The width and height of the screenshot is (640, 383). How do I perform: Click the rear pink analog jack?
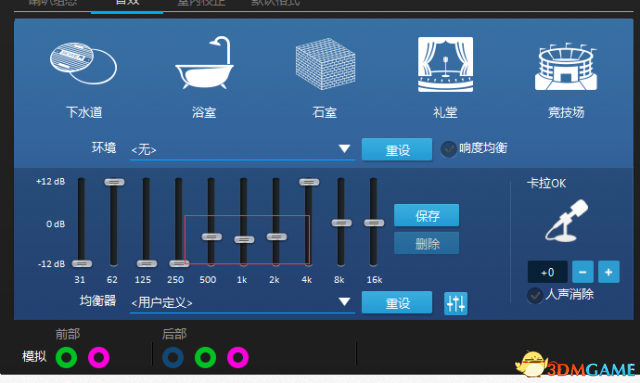238,358
